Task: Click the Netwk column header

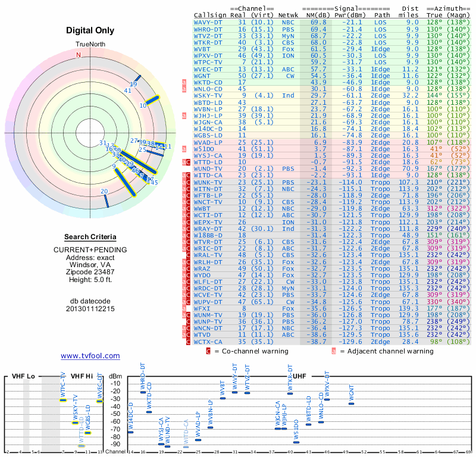Action: click(x=288, y=15)
